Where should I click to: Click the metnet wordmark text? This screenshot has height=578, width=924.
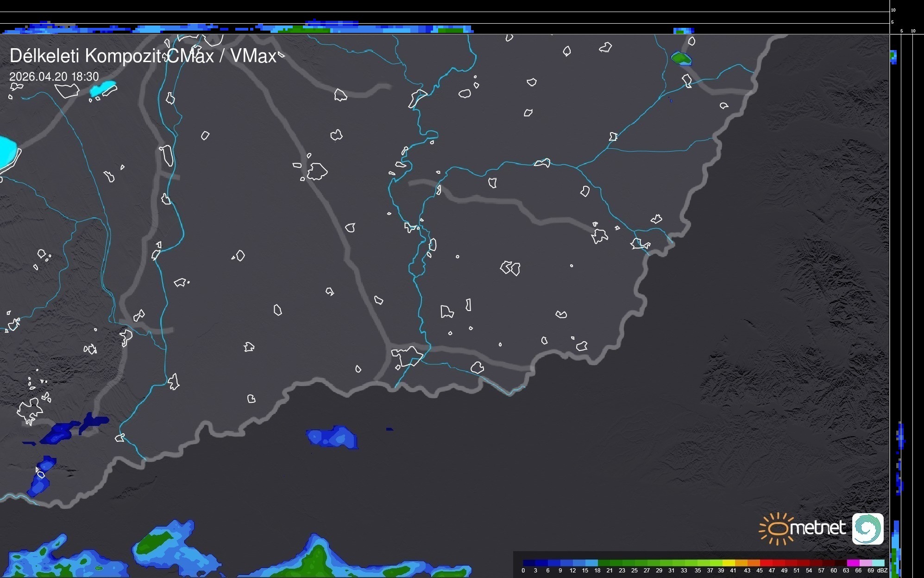pos(817,527)
